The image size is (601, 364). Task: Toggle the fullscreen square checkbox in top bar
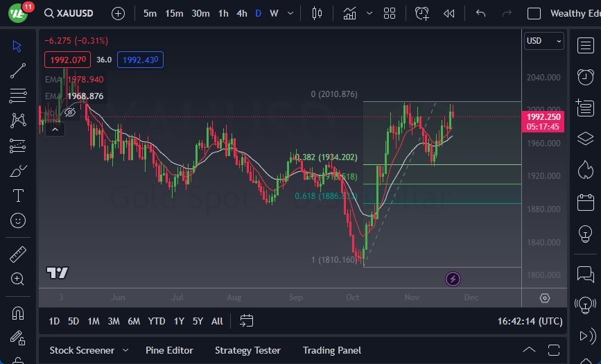(534, 13)
